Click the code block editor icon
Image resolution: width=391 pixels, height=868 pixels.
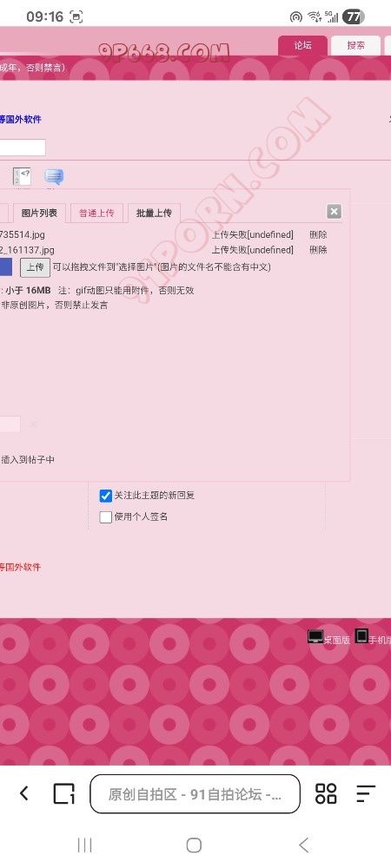[22, 176]
